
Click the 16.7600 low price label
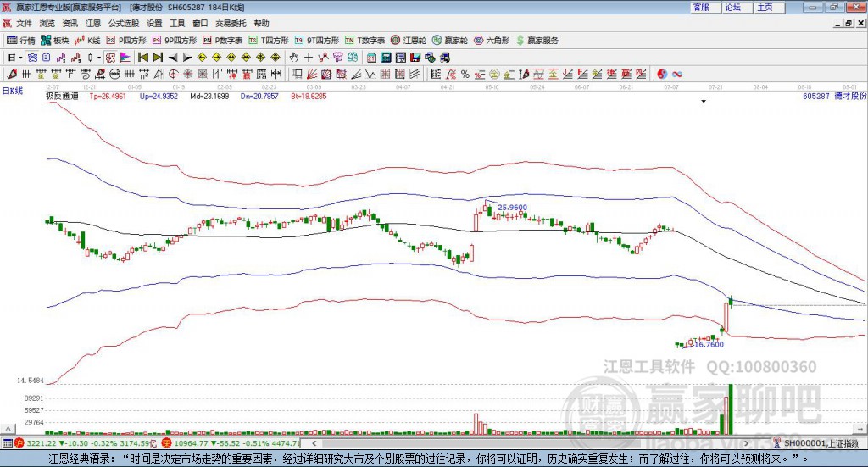click(x=709, y=344)
